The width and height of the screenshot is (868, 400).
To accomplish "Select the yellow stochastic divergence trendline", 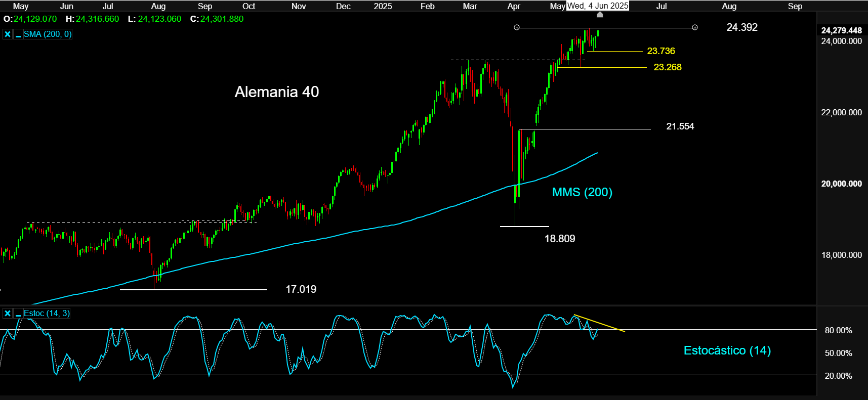I will (600, 323).
